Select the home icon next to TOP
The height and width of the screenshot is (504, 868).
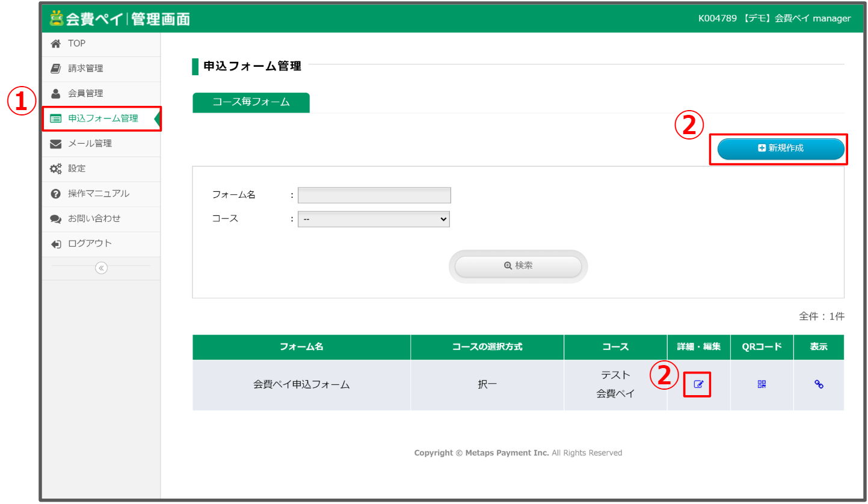(57, 43)
